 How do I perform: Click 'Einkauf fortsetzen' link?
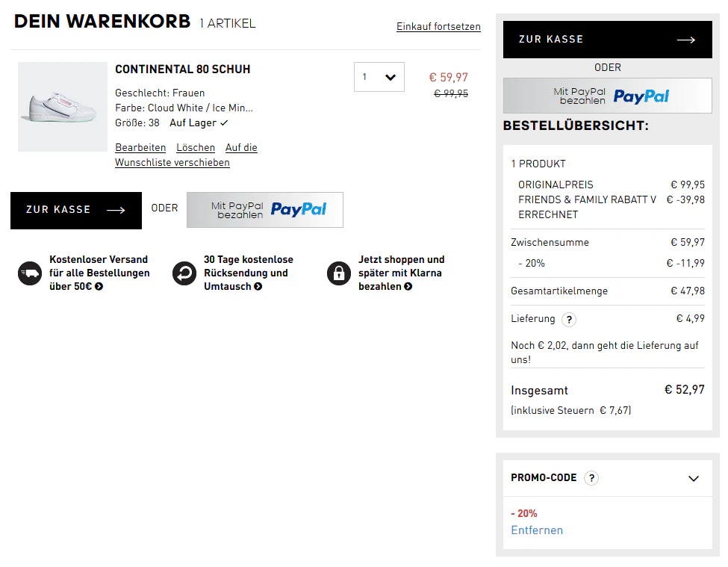(438, 26)
